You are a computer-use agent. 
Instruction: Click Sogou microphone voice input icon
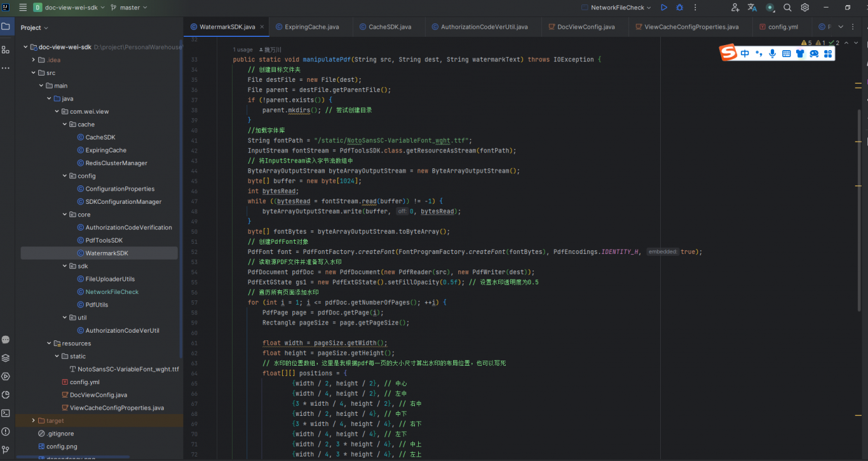[773, 53]
